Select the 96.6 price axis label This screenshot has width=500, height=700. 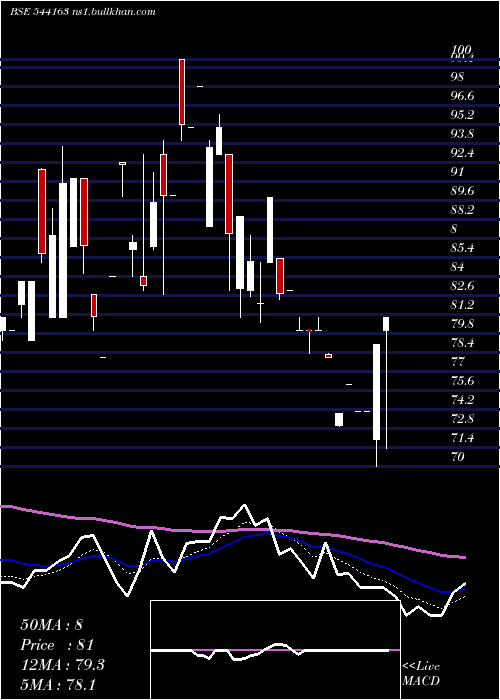tap(462, 96)
